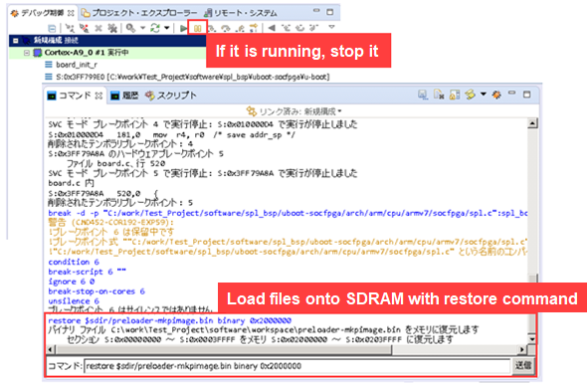Click the horizontal scrollbar right arrow
The width and height of the screenshot is (588, 383).
click(x=521, y=349)
